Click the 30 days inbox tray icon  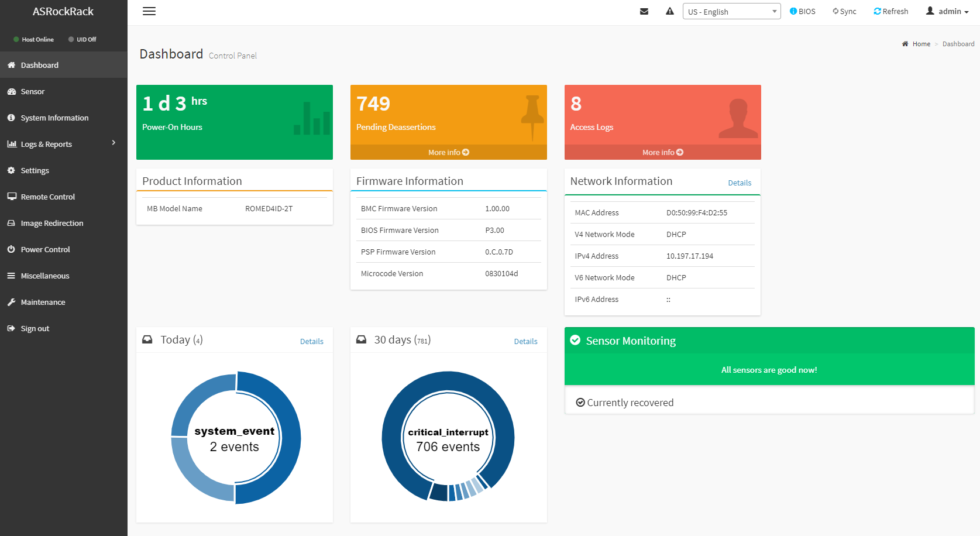click(362, 339)
